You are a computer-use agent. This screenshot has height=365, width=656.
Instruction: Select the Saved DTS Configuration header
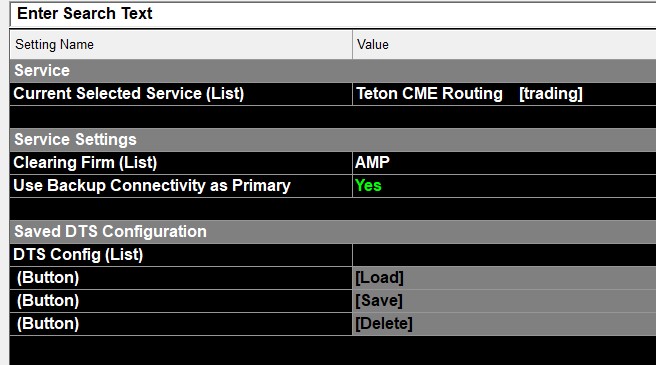pos(333,231)
